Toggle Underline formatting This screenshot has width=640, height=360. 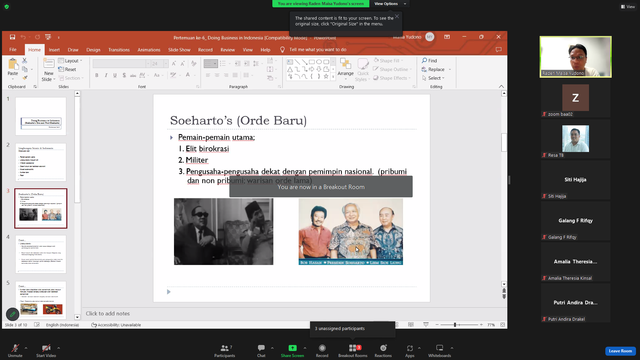pyautogui.click(x=115, y=75)
